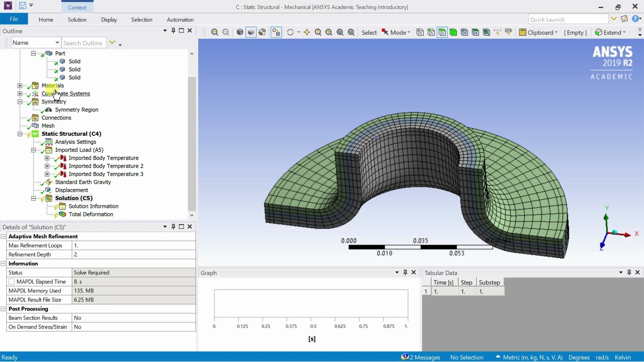
Task: Open the Metric units status entry
Action: coord(533,357)
